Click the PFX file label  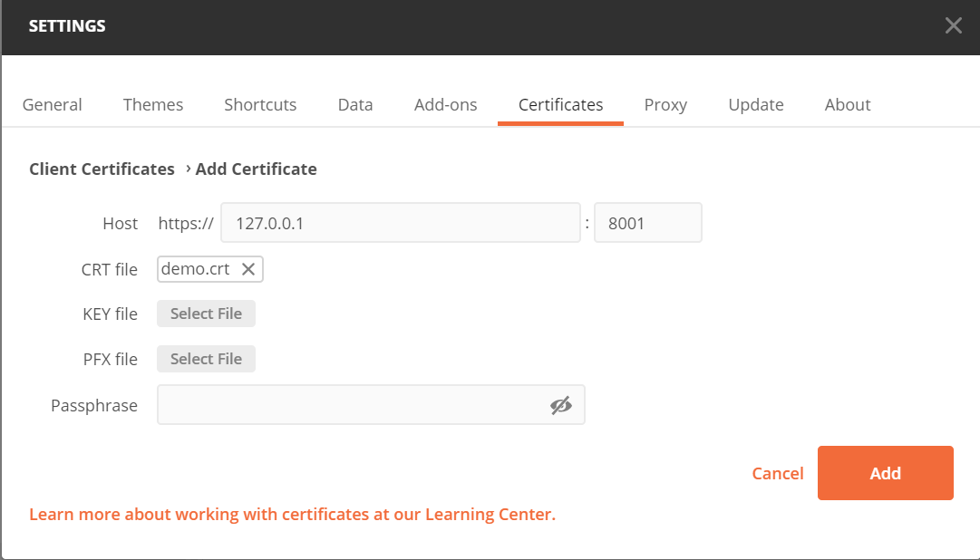click(x=110, y=360)
